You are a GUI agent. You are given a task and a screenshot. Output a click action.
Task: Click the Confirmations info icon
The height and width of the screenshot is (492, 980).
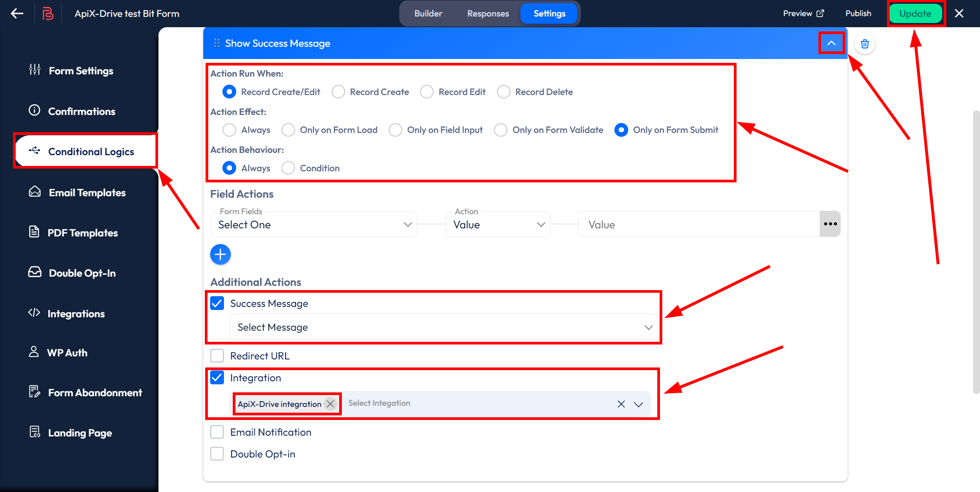click(x=34, y=110)
